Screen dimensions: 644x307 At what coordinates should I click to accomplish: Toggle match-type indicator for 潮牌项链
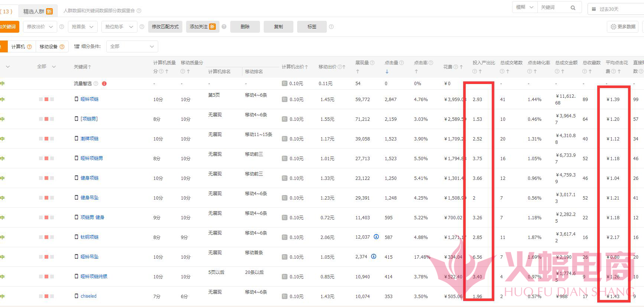[x=46, y=139]
